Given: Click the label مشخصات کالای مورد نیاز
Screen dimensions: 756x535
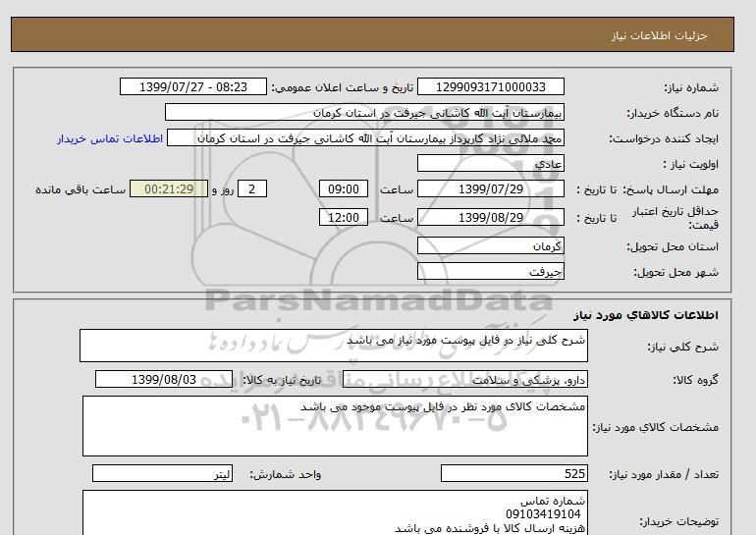Looking at the screenshot, I should pos(655,427).
